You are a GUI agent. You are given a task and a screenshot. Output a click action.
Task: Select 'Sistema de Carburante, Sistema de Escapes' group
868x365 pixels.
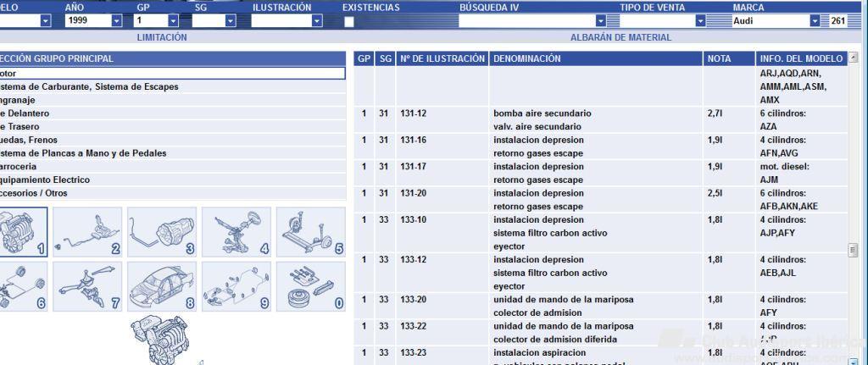(173, 87)
